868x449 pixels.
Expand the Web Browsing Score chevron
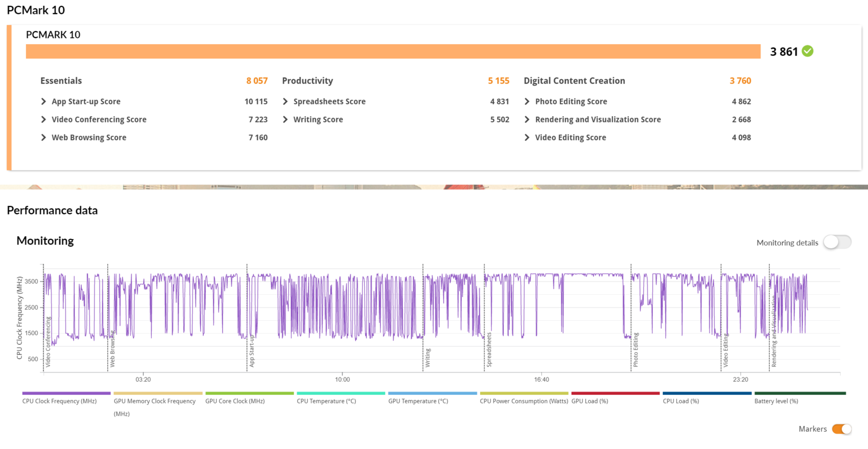pos(44,137)
